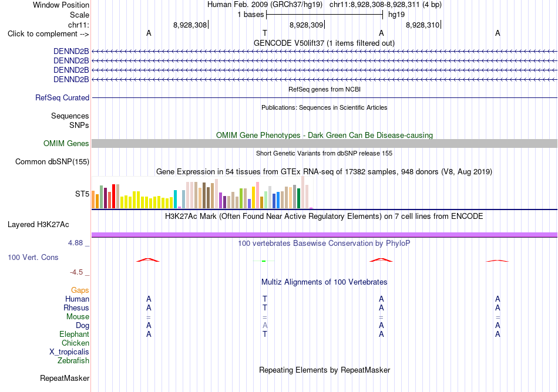Screen dimensions: 558x392
Task: Click the 'Click to complement -->' label
Action: (x=48, y=34)
